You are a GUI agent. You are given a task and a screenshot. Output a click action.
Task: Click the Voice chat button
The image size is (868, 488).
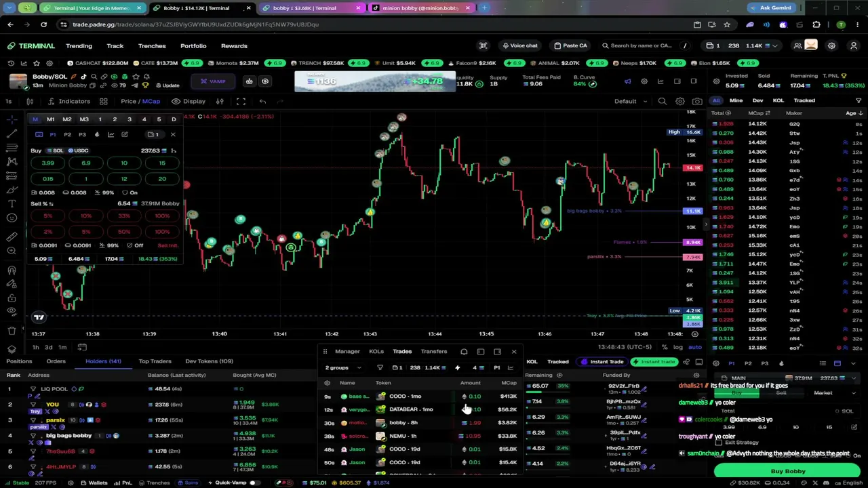(519, 46)
